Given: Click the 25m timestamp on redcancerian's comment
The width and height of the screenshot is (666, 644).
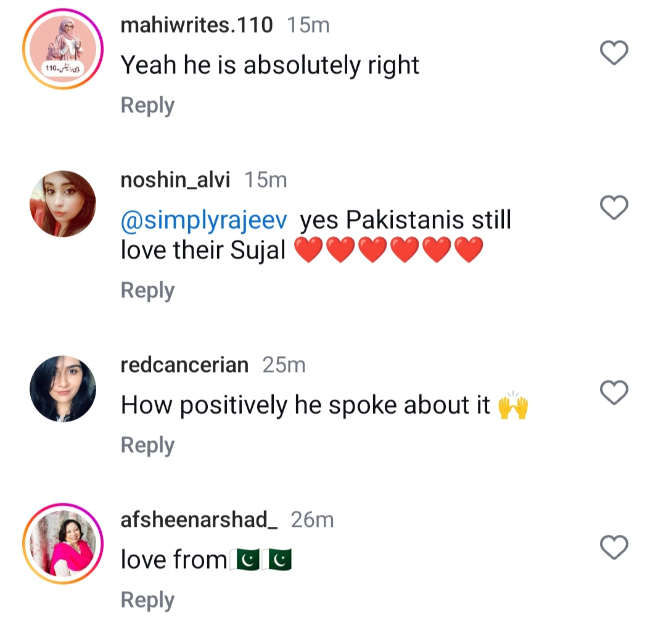Looking at the screenshot, I should [285, 365].
